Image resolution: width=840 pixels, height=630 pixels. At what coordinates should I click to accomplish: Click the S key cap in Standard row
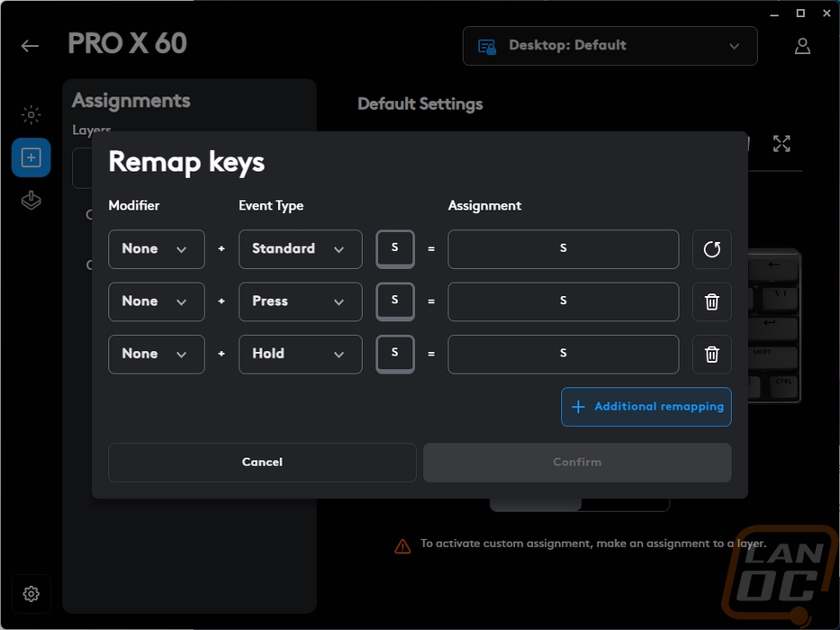[395, 249]
